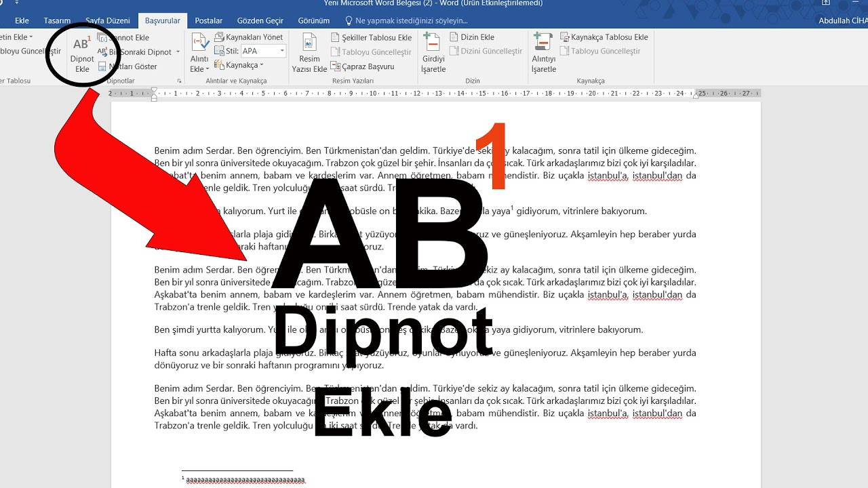Click Tabloyu Güncelleştir in Kaynakça group
This screenshot has height=488, width=868.
click(x=601, y=51)
